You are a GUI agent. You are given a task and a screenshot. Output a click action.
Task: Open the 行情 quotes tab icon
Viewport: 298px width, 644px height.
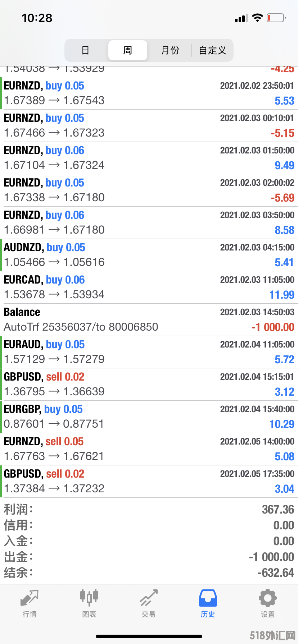30,598
